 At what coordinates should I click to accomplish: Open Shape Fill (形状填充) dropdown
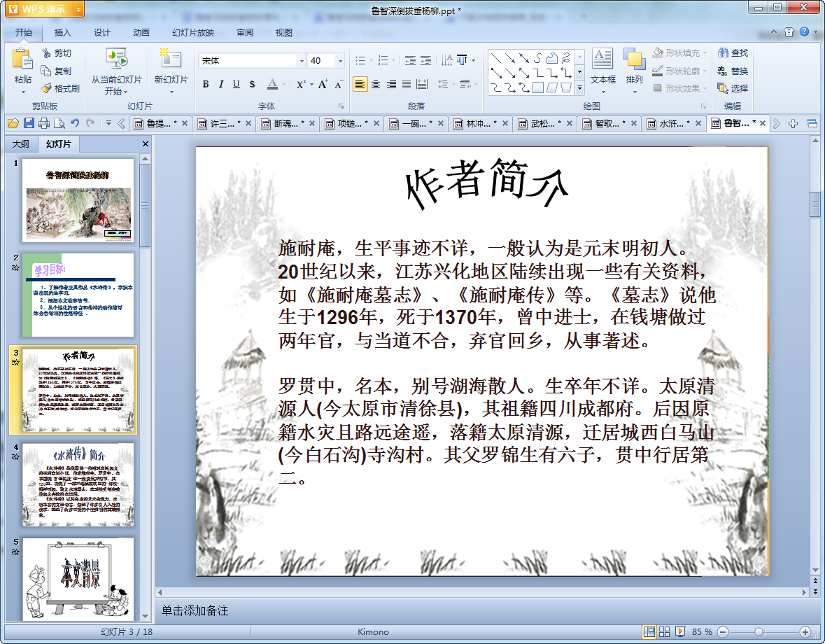coord(679,53)
